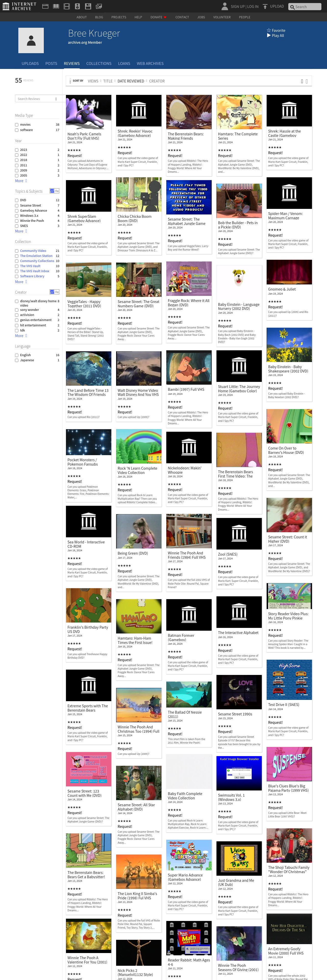Sort Creator facet alphabetically with Aa icon

pos(57,292)
